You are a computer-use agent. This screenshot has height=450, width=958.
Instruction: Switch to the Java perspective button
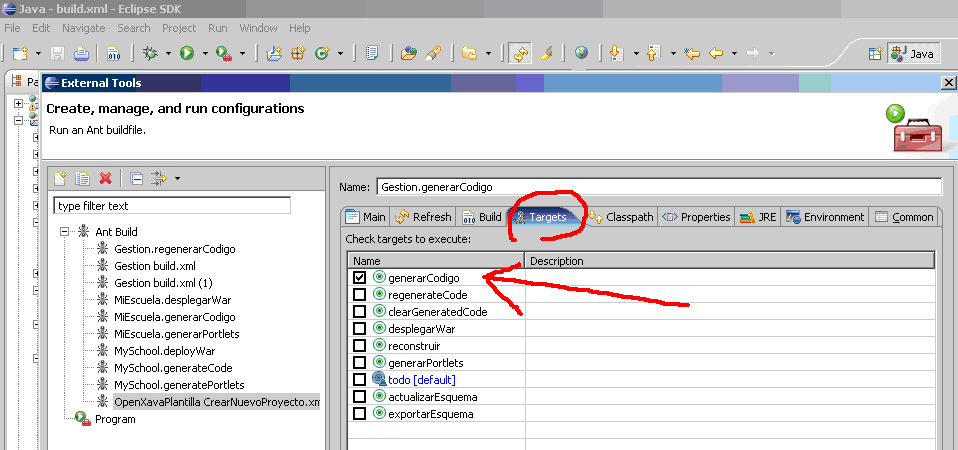(912, 54)
